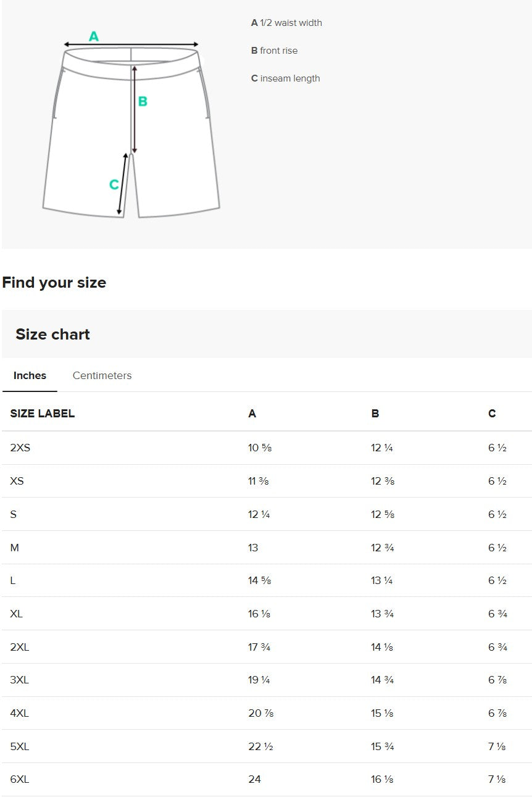Click the green A label on shorts diagram

pyautogui.click(x=94, y=36)
